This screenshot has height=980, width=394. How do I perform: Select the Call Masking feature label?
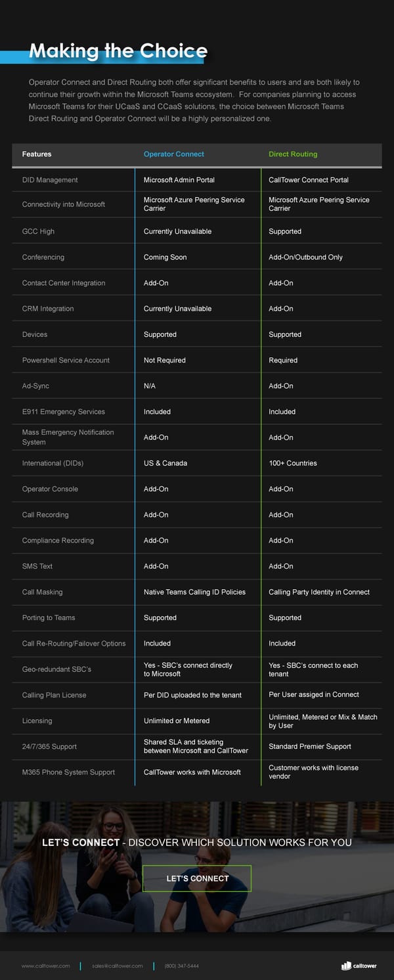pyautogui.click(x=43, y=592)
